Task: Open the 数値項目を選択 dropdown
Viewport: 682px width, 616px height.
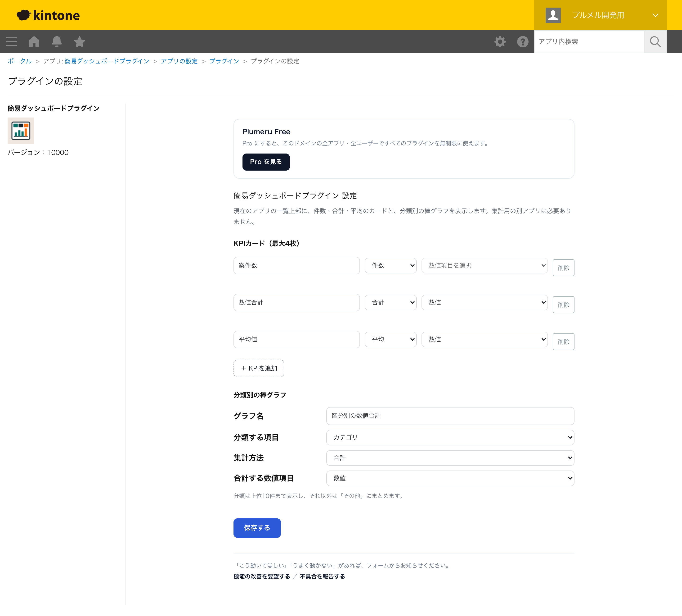Action: [485, 265]
